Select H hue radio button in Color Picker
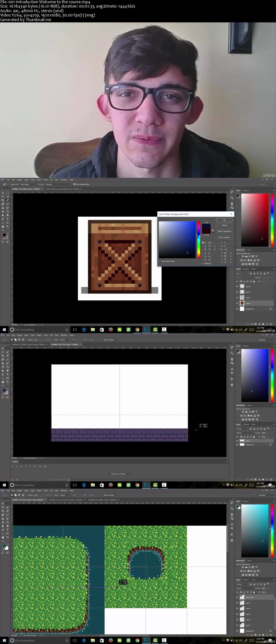276x644 pixels. tap(203, 243)
